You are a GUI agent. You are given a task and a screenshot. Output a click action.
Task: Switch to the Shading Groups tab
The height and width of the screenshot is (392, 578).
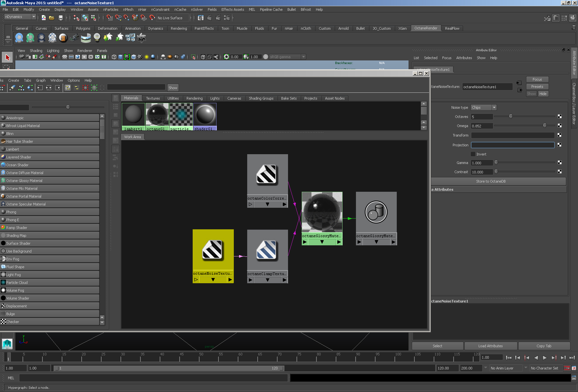tap(261, 98)
